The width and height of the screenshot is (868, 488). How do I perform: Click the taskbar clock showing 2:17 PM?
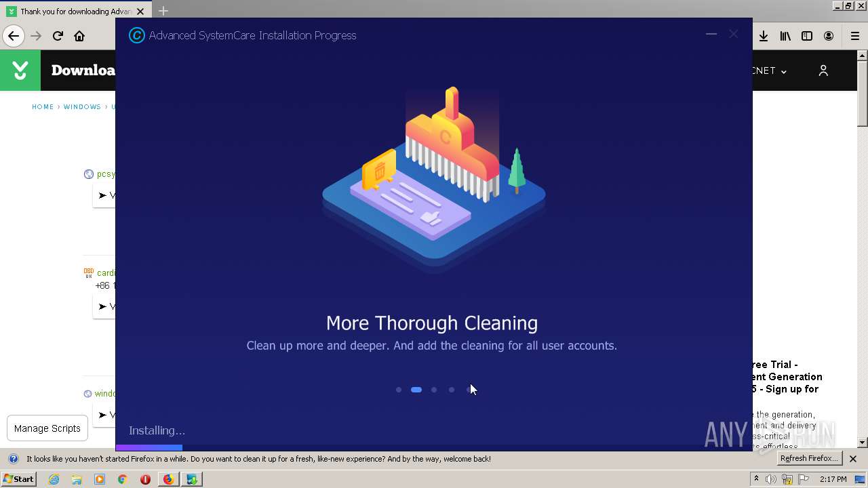click(x=833, y=479)
